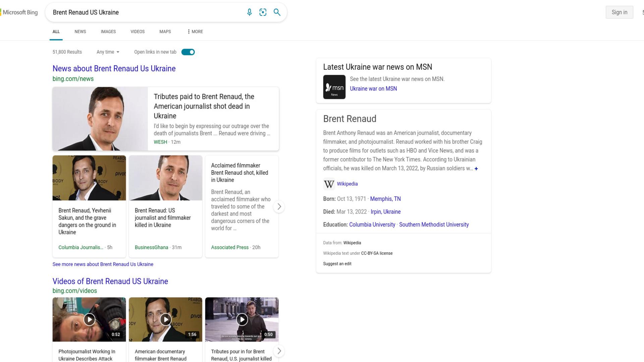Click the 51,800 Results count
This screenshot has width=644, height=362.
[x=67, y=52]
